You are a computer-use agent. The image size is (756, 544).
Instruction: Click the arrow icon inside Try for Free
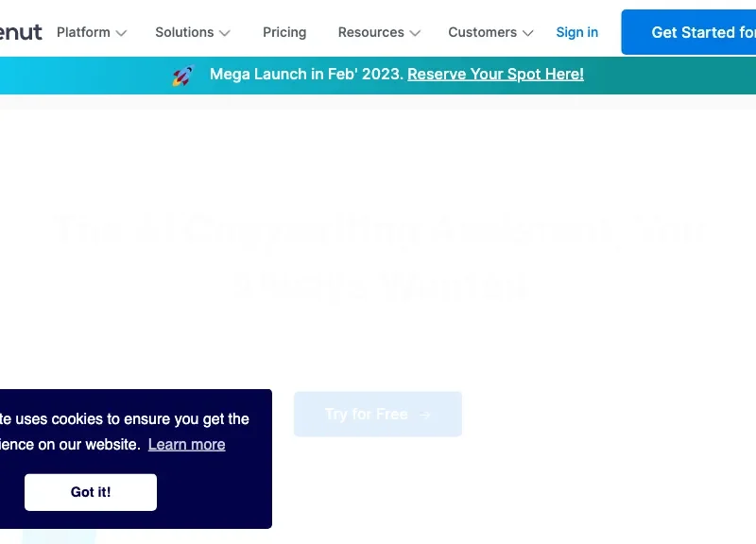(x=425, y=415)
